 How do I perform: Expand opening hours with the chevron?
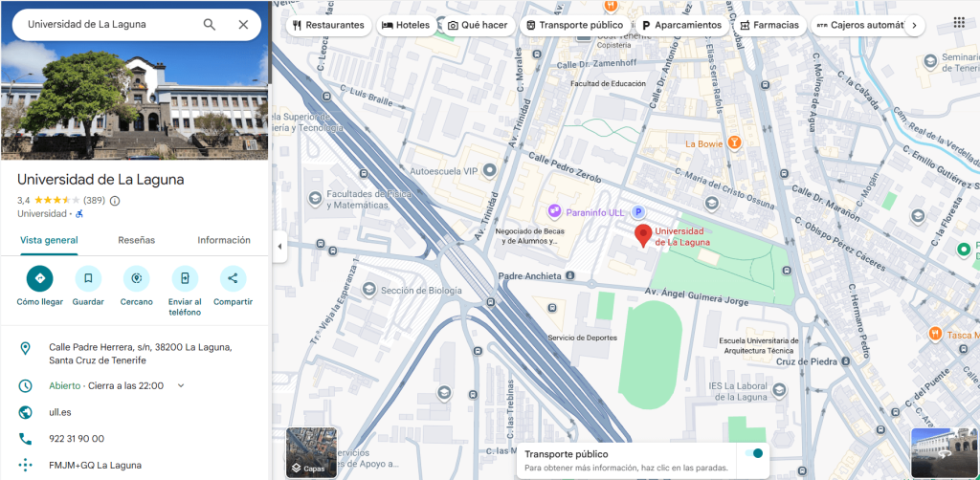click(181, 385)
